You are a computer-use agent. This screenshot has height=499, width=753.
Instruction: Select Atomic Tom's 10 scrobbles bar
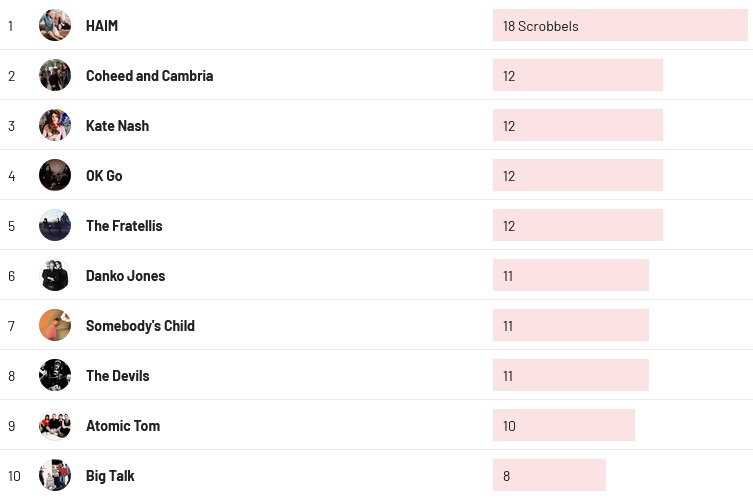[564, 425]
